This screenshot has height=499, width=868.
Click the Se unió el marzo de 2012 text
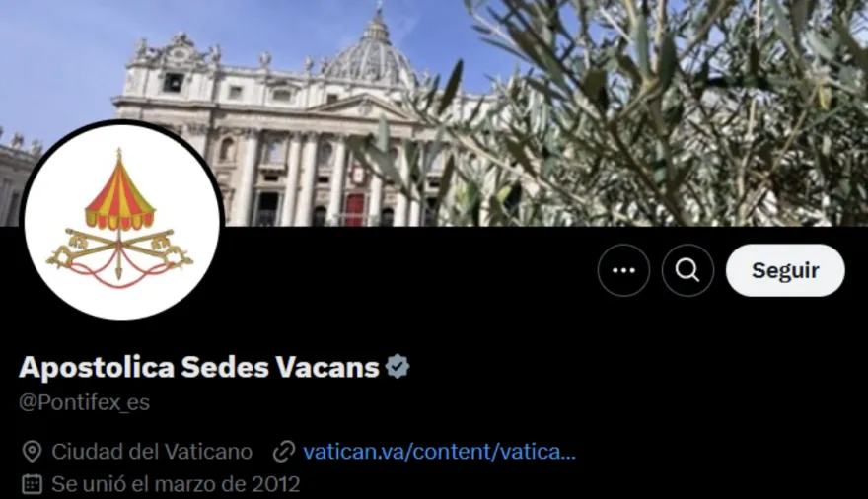[x=176, y=484]
